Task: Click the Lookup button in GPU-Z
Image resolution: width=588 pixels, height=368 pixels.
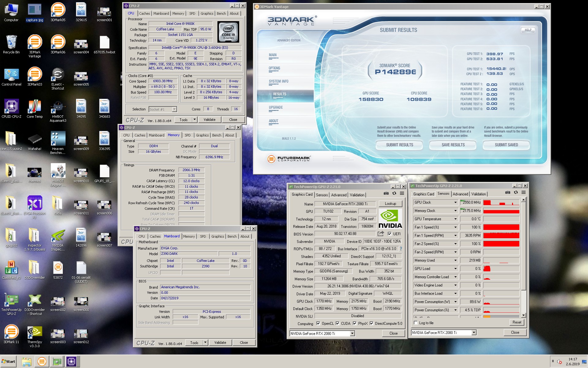Action: pyautogui.click(x=390, y=204)
